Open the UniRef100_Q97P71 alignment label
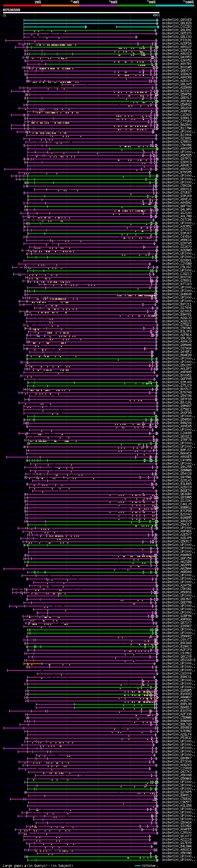 tap(177, 159)
